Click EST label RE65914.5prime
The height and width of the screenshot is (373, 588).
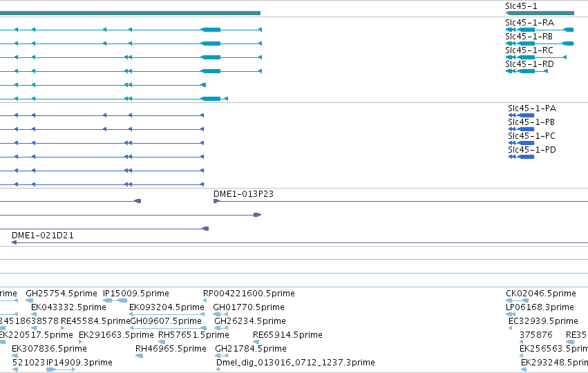pyautogui.click(x=287, y=335)
